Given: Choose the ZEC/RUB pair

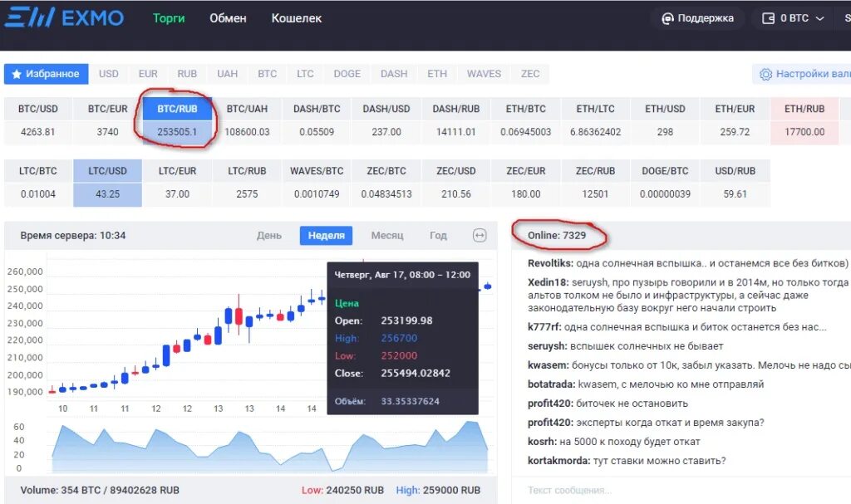Looking at the screenshot, I should 595,183.
